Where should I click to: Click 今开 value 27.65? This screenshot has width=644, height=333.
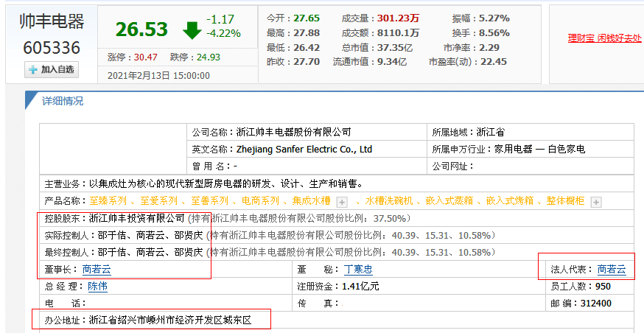point(307,18)
